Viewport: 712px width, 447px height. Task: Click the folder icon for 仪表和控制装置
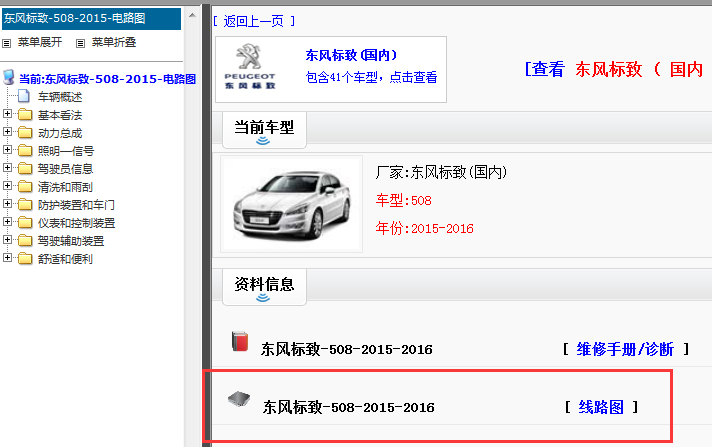pos(25,223)
